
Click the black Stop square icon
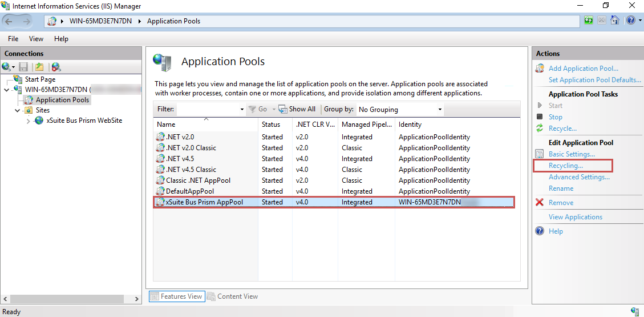(x=540, y=117)
